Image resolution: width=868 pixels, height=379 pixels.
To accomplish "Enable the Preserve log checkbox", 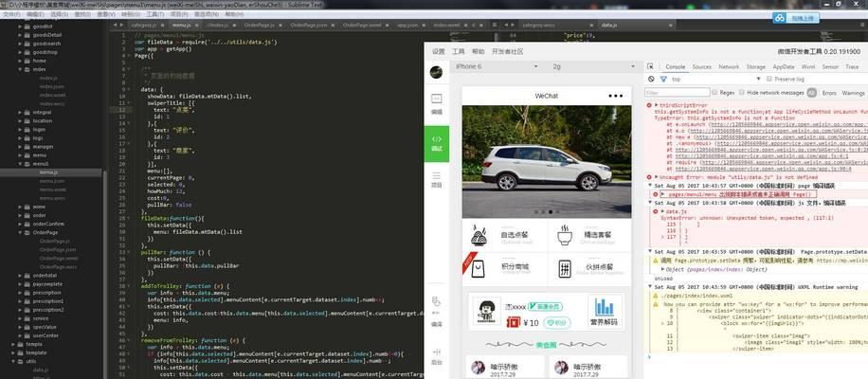I will point(769,80).
